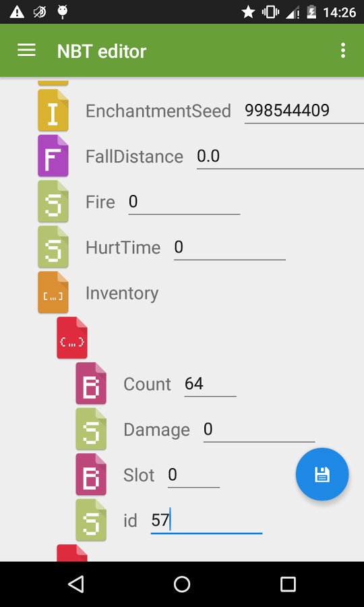Viewport: 364px width, 607px height.
Task: Open the three-dot overflow menu
Action: pyautogui.click(x=342, y=51)
